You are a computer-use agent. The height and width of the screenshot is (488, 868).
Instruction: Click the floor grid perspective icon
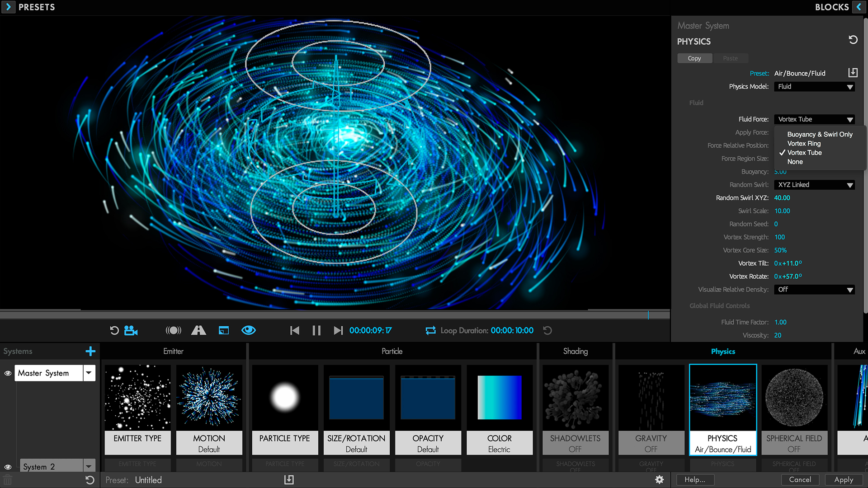coord(198,331)
